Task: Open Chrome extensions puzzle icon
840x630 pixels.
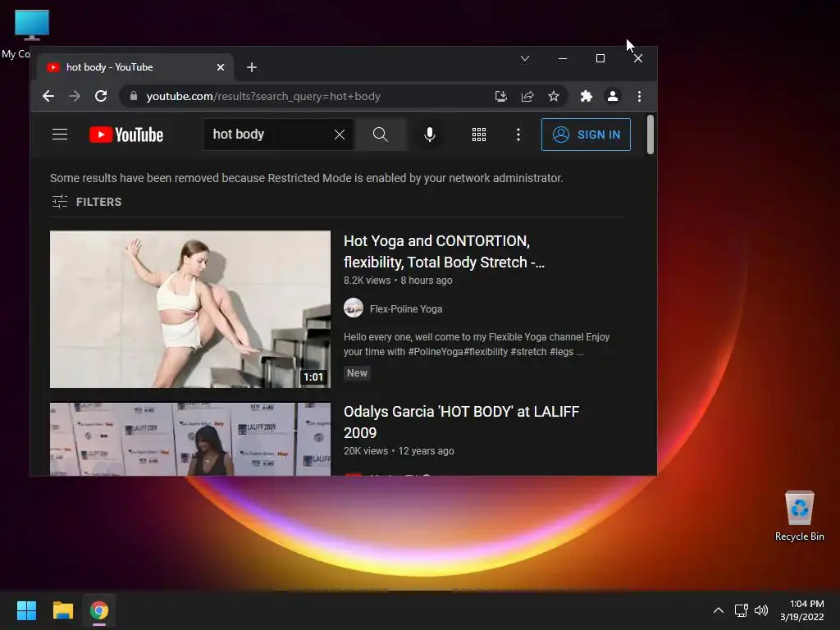Action: tap(586, 97)
